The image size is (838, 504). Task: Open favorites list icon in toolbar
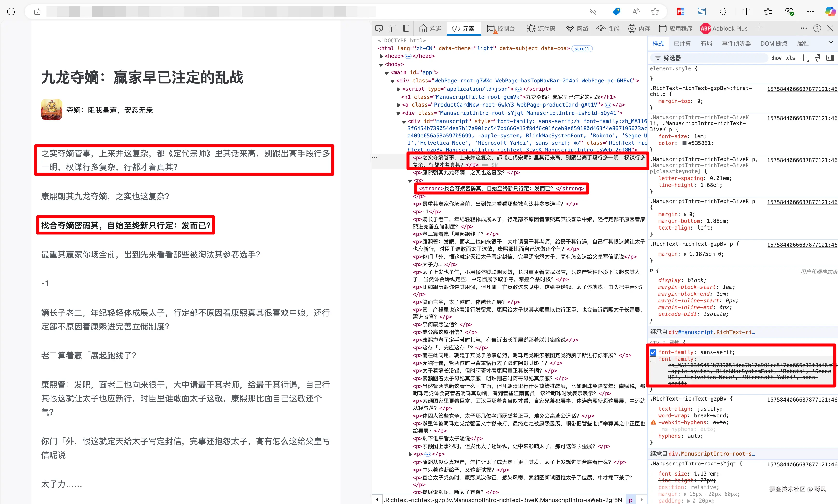tap(768, 12)
